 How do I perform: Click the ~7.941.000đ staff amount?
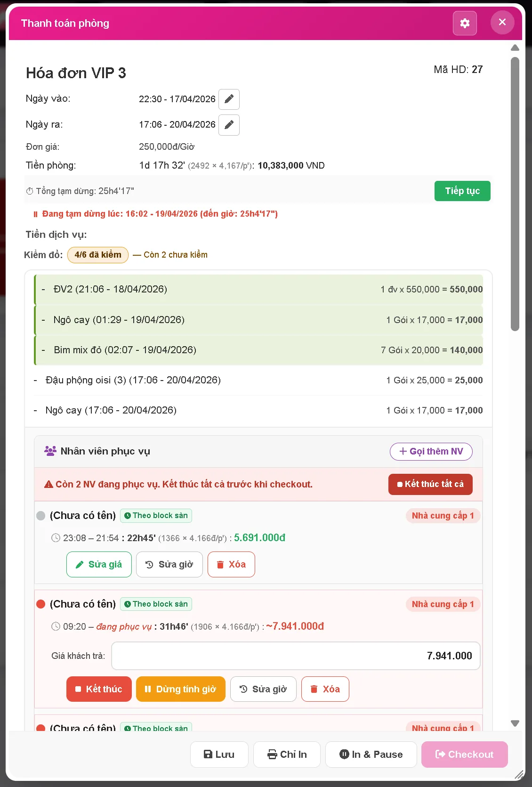pos(295,626)
